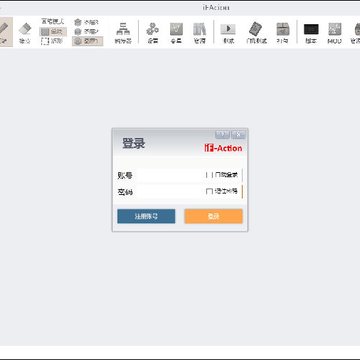Choose the filled rectangle paint mode
360x360 pixels.
[x=53, y=32]
